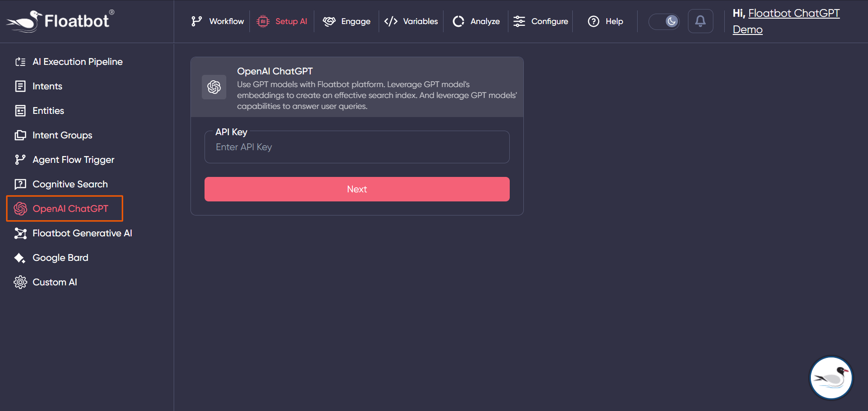Screen dimensions: 868x411
Task: Open Google Bard using its diamond icon
Action: [20, 258]
